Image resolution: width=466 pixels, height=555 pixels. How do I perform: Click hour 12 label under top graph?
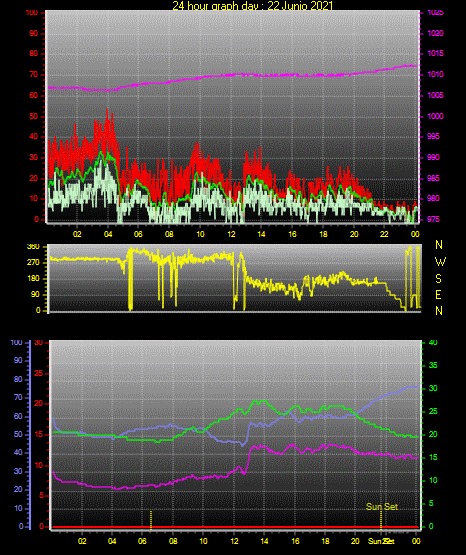231,234
